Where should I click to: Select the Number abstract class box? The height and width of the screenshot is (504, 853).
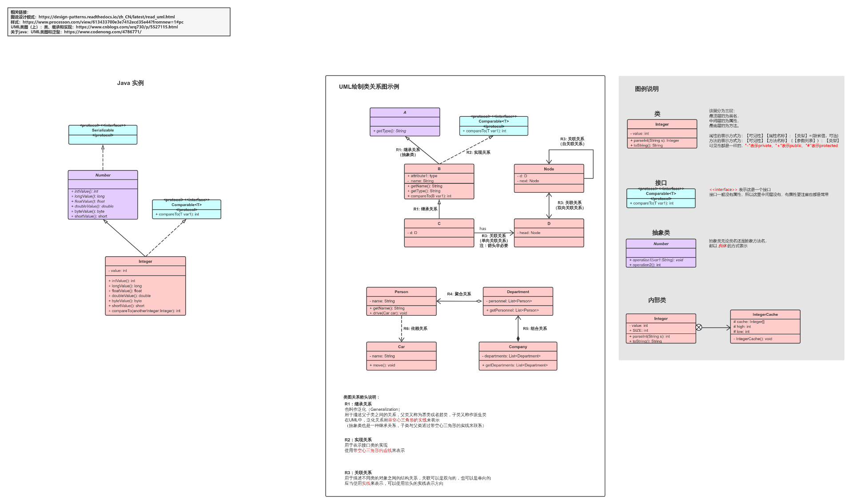click(103, 194)
